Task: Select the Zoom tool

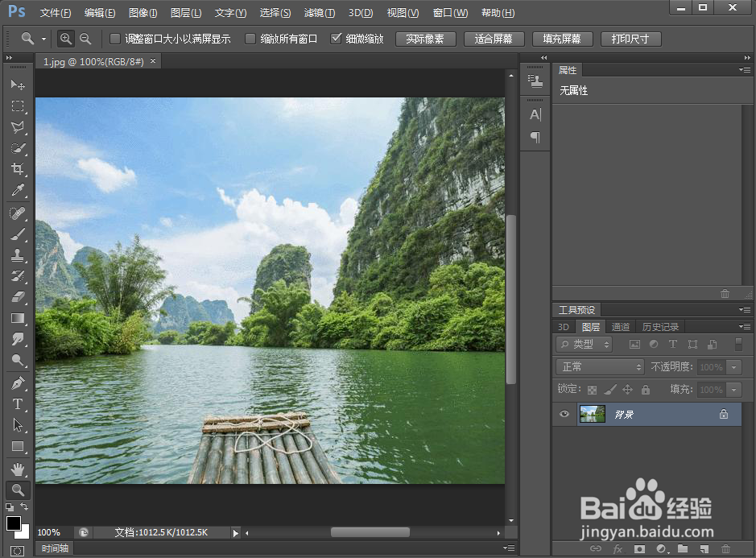Action: tap(18, 489)
